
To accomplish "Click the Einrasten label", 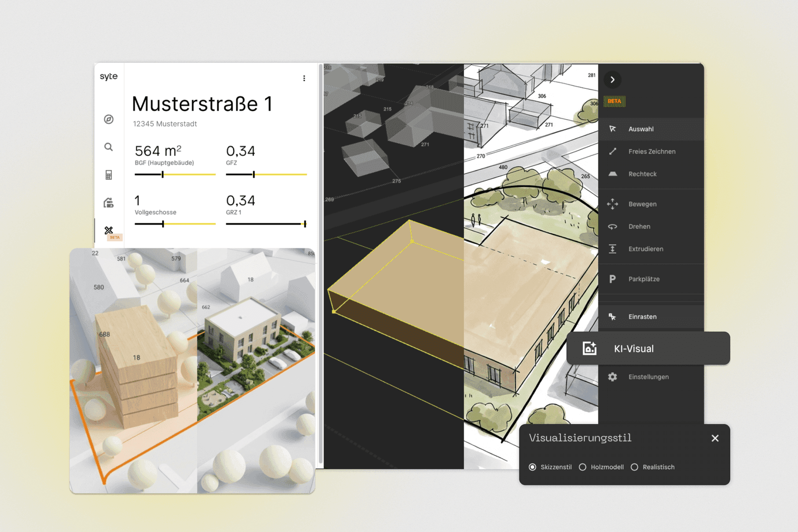I will click(x=642, y=317).
